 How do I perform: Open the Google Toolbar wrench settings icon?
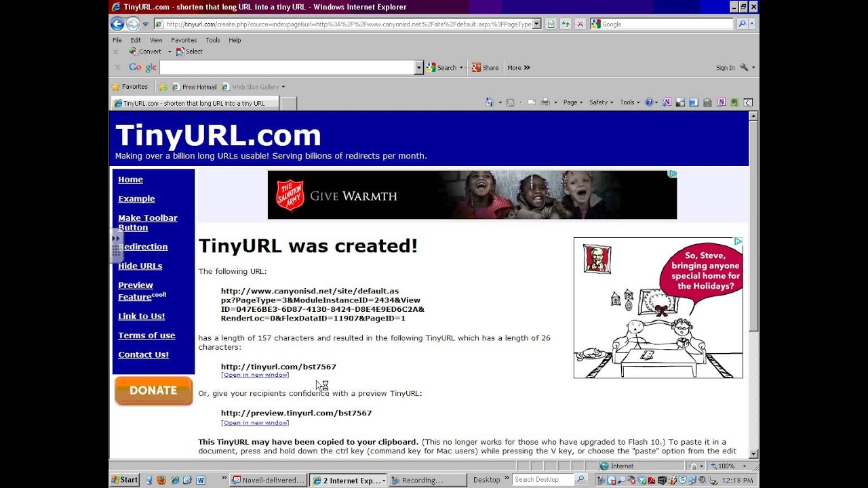[744, 67]
